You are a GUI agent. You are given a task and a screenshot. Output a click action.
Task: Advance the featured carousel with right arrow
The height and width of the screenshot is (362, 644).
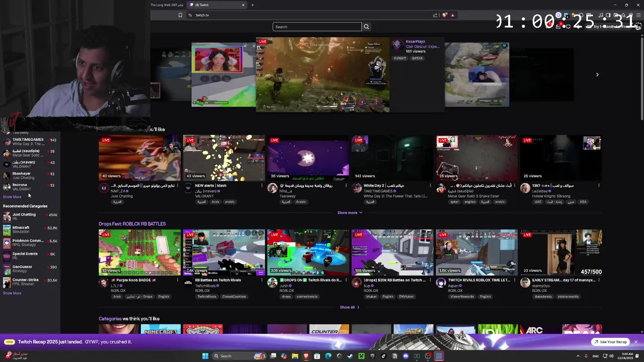(x=597, y=74)
